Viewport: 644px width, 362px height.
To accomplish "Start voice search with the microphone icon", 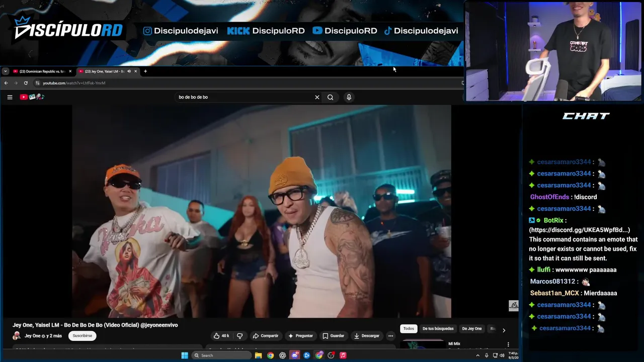I will point(349,97).
